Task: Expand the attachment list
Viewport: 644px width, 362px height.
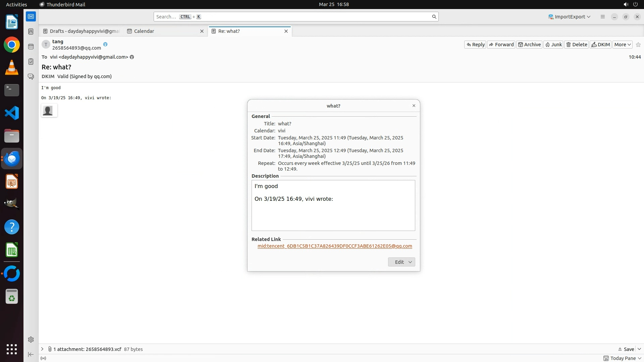Action: [42, 349]
